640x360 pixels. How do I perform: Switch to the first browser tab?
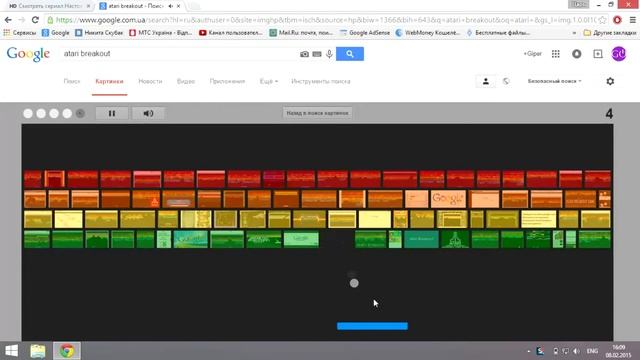pos(49,6)
